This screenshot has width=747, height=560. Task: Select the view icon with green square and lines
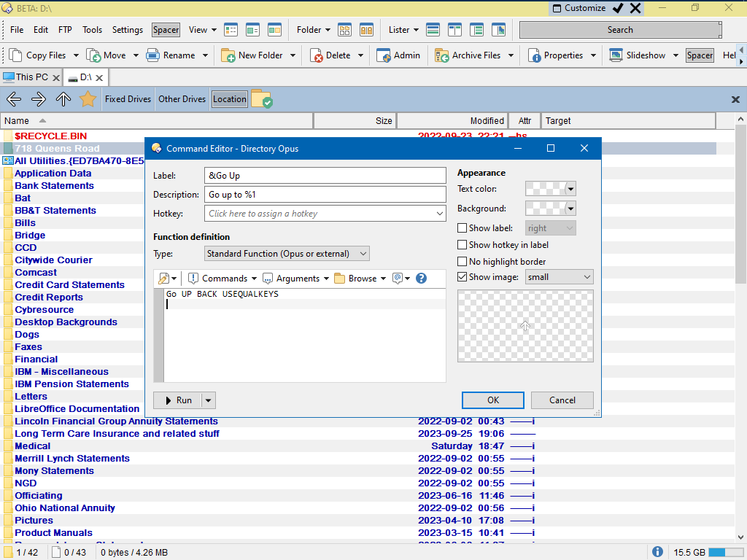(x=252, y=30)
